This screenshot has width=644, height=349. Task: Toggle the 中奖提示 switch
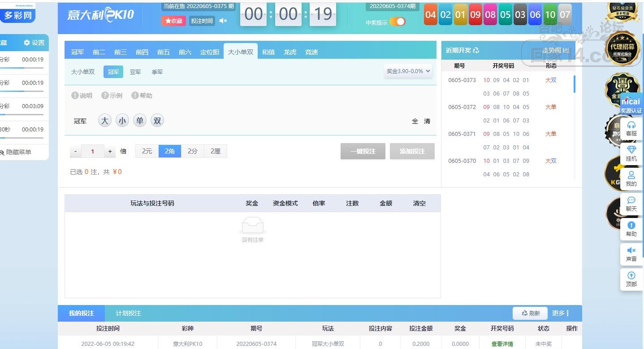397,22
